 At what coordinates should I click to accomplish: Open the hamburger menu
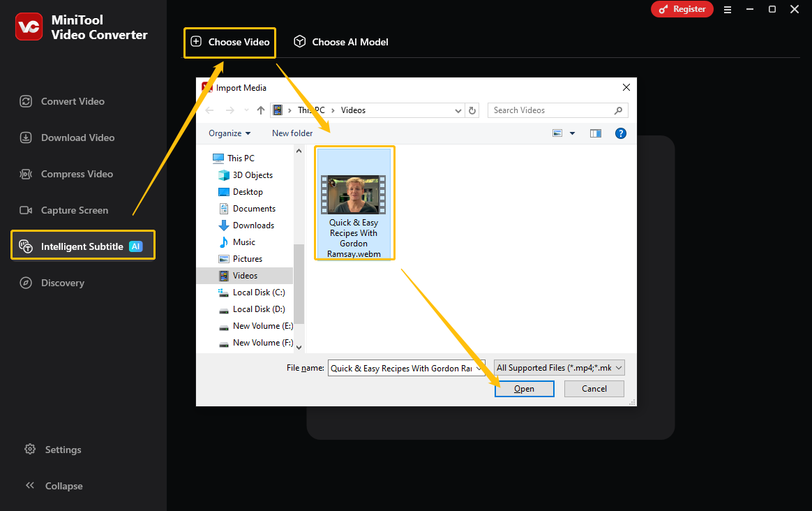click(x=727, y=10)
